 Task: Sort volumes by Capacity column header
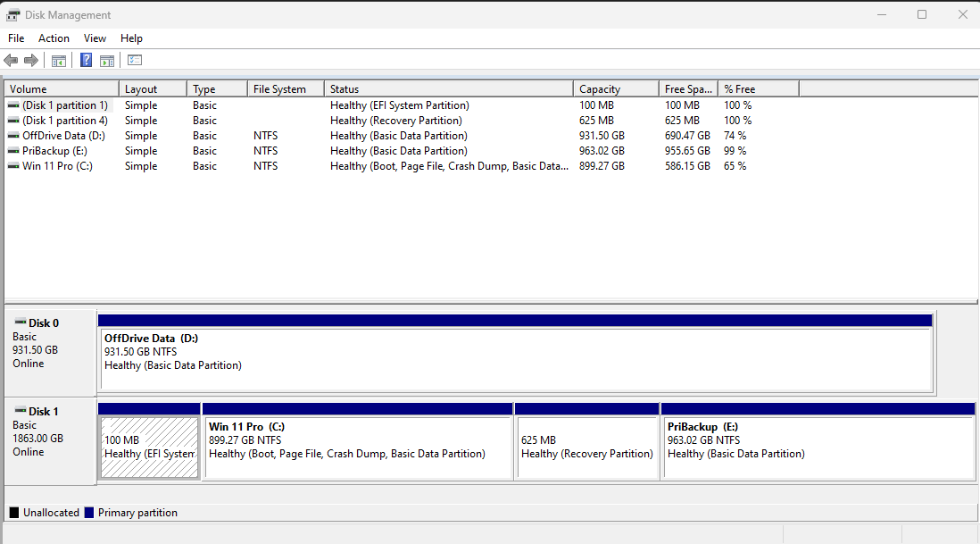click(x=616, y=88)
